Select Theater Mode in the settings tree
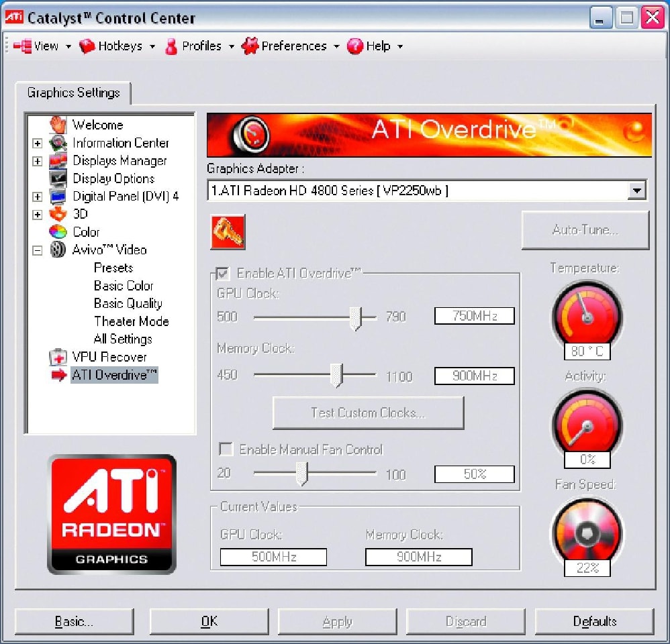670x644 pixels. click(131, 321)
